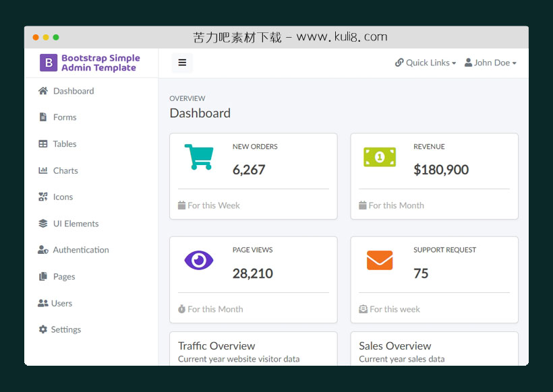Click the Charts bar-chart icon in sidebar
Screen dimensions: 553x392
[42, 170]
